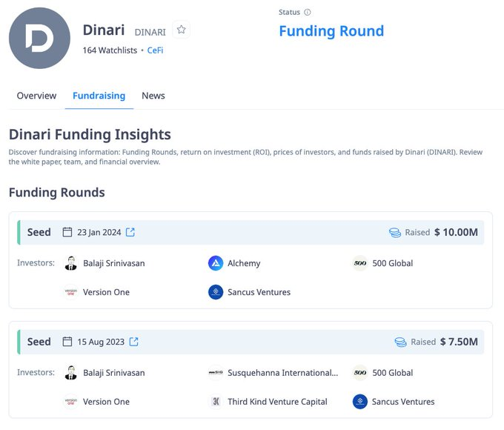Click the '15 Aug 2023' date text
This screenshot has height=430, width=504.
pyautogui.click(x=101, y=342)
